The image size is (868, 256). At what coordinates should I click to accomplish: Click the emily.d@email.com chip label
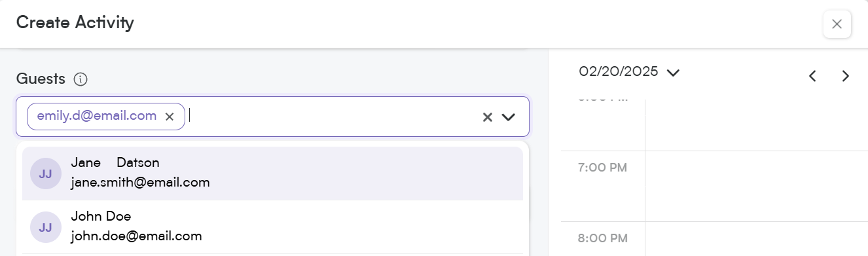point(97,116)
